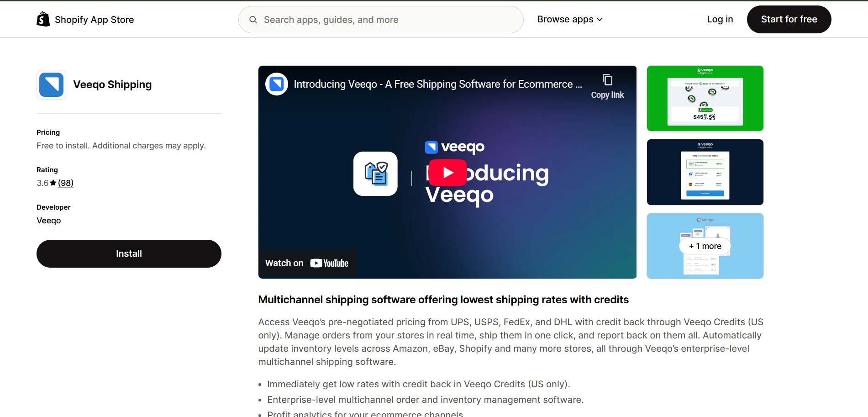Click the Log in link
This screenshot has width=868, height=417.
(x=720, y=19)
